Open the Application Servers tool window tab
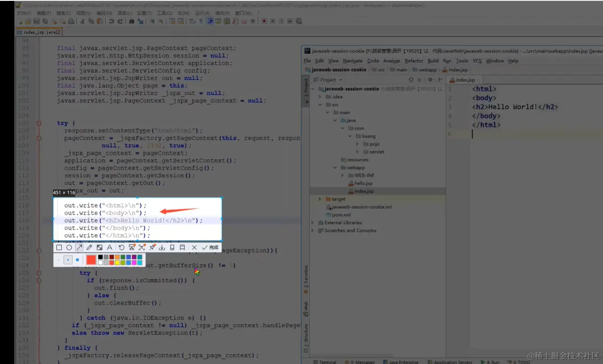This screenshot has width=603, height=364. 450,362
